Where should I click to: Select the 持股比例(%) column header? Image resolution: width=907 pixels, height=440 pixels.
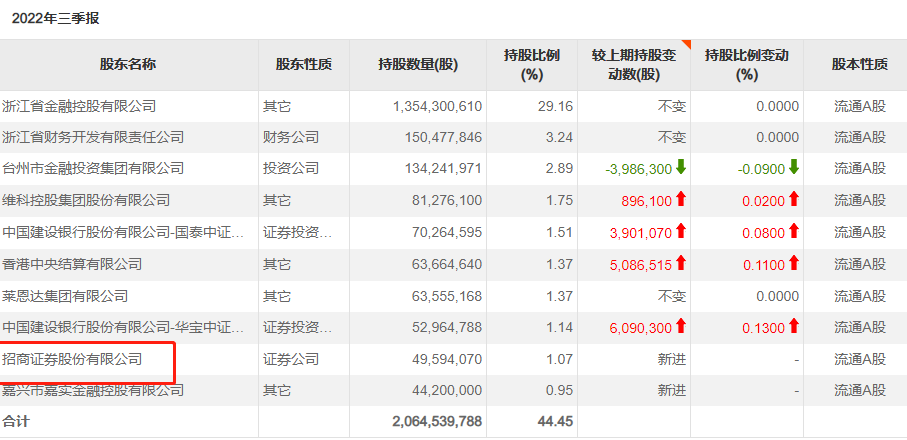pos(532,65)
